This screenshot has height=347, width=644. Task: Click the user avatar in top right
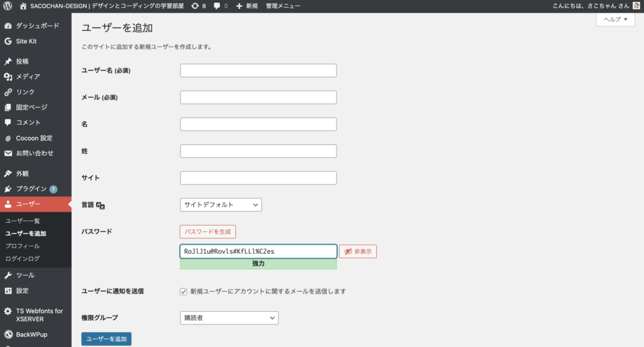(x=636, y=6)
